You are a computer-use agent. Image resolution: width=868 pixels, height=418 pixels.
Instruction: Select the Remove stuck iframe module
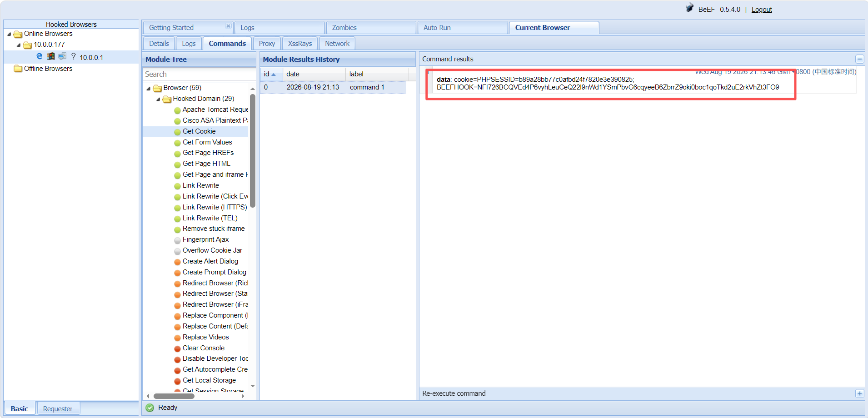214,229
